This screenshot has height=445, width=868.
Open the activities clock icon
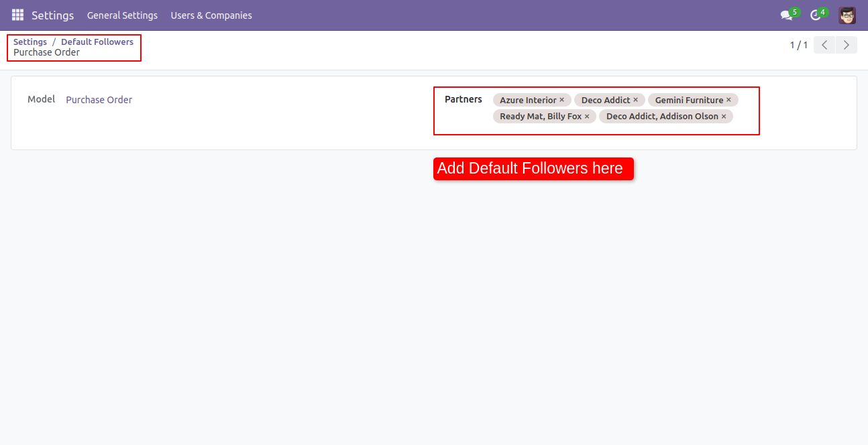tap(816, 15)
